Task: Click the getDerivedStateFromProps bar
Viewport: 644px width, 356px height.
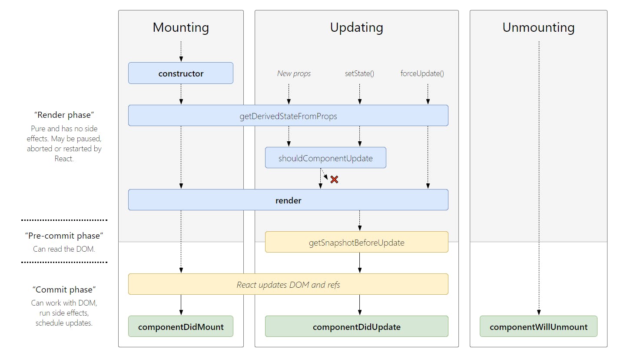Action: click(288, 116)
